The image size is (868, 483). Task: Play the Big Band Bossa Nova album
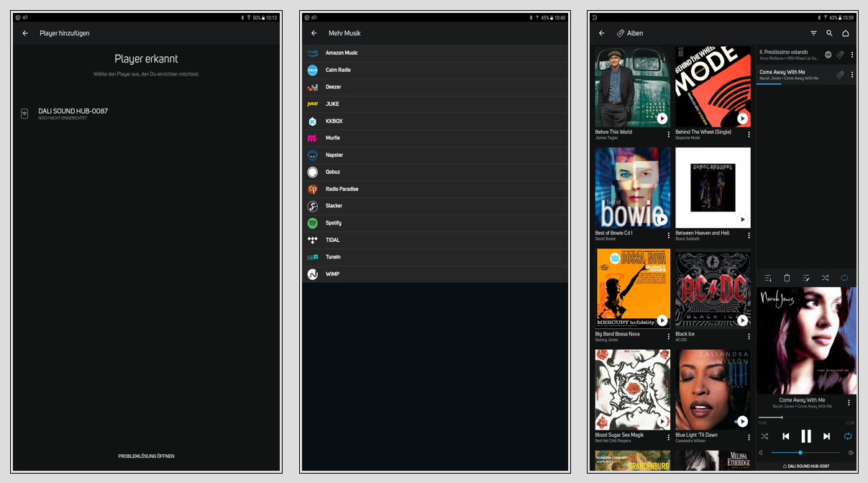pos(662,320)
